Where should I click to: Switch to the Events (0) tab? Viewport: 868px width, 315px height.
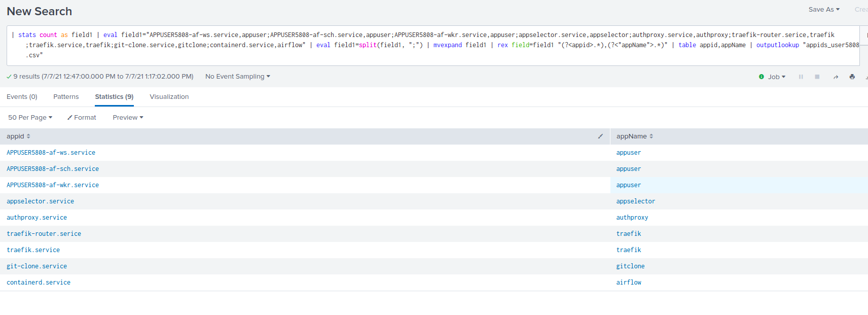pos(22,97)
